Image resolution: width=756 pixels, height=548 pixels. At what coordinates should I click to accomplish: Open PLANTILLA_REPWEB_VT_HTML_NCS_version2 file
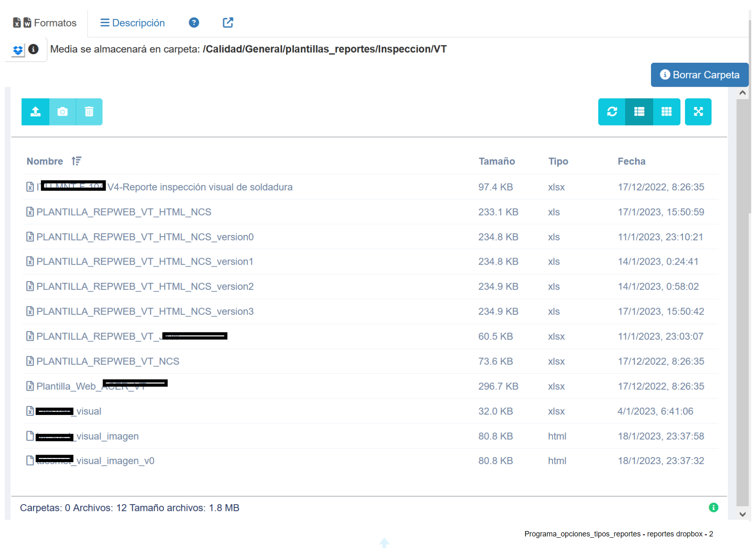point(145,287)
